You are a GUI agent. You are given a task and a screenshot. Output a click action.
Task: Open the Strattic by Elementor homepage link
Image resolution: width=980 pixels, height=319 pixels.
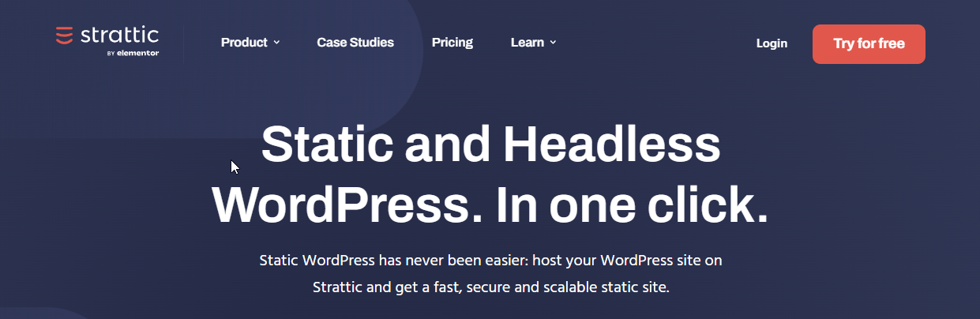(x=107, y=42)
